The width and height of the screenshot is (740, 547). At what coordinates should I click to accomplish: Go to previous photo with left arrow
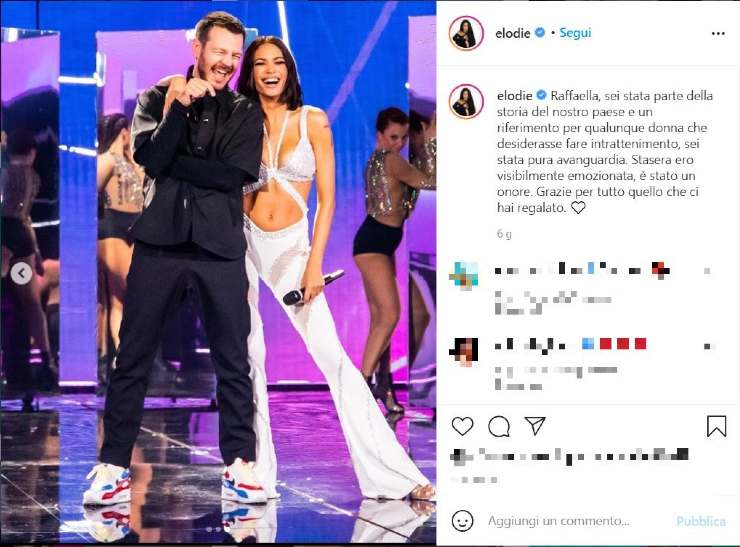[21, 273]
